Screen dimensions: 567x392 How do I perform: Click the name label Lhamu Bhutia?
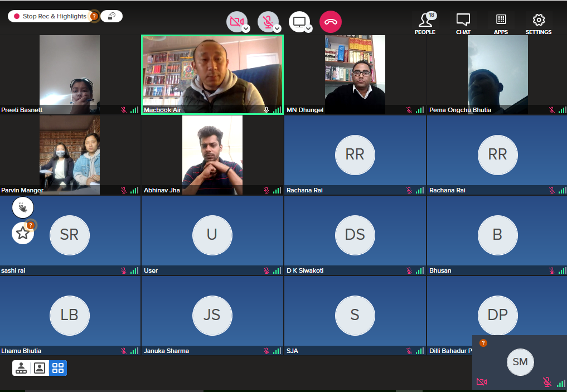(x=21, y=351)
